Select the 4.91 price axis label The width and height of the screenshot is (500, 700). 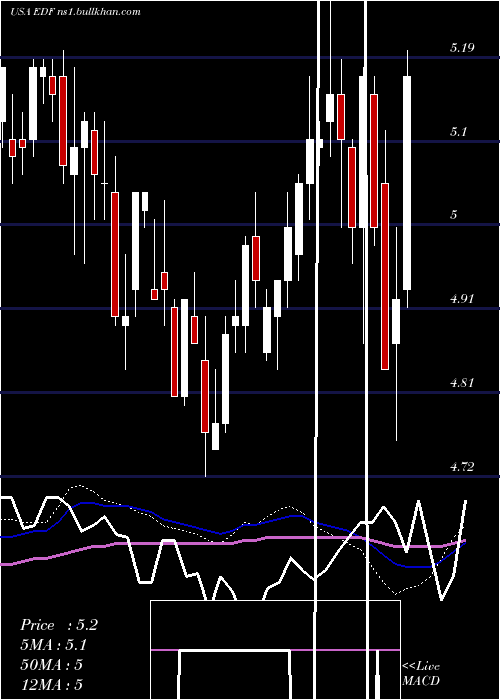pyautogui.click(x=462, y=299)
